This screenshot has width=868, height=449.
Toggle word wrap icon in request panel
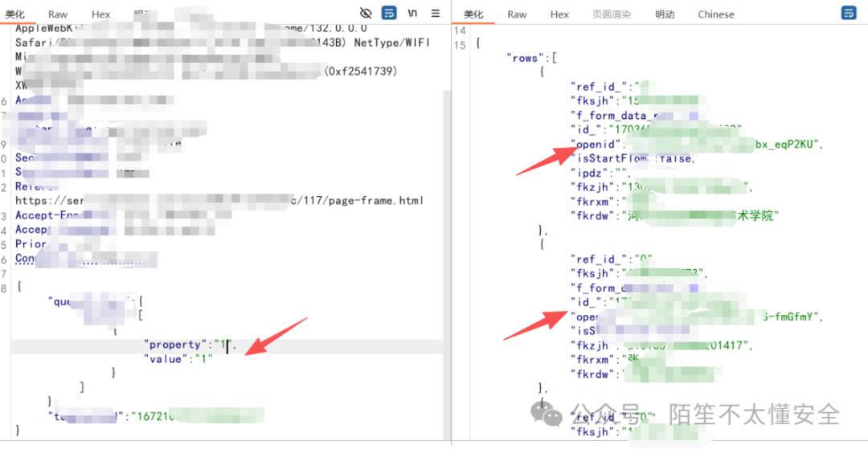[390, 14]
